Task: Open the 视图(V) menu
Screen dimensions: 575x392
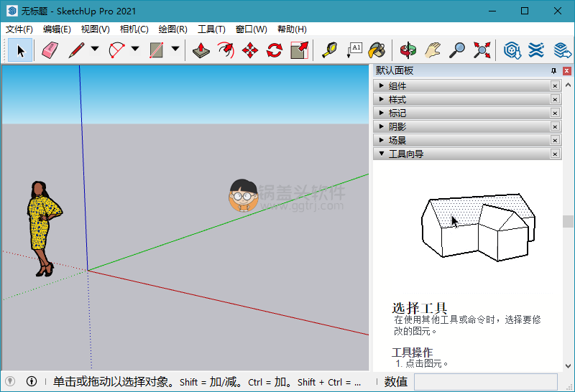Action: pyautogui.click(x=96, y=29)
